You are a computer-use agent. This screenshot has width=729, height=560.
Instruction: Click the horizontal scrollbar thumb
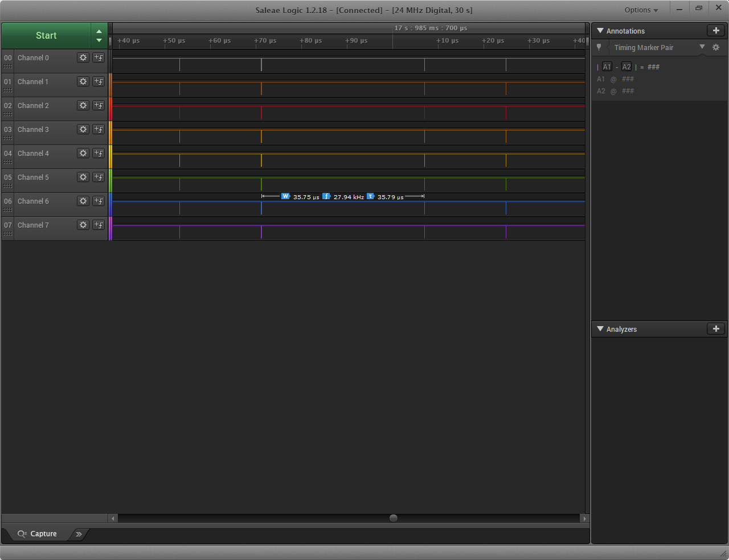coord(393,518)
